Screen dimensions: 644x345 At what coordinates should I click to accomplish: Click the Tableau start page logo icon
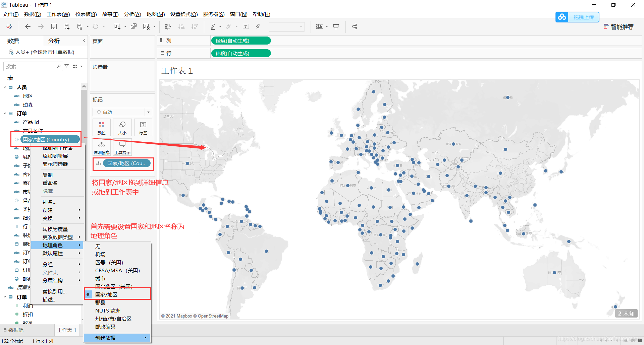coord(9,26)
